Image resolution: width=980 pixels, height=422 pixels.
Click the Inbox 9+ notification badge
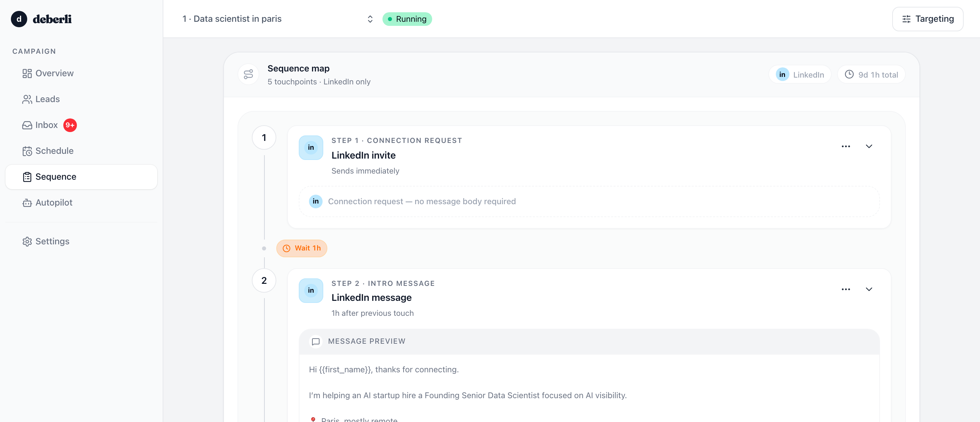(70, 125)
